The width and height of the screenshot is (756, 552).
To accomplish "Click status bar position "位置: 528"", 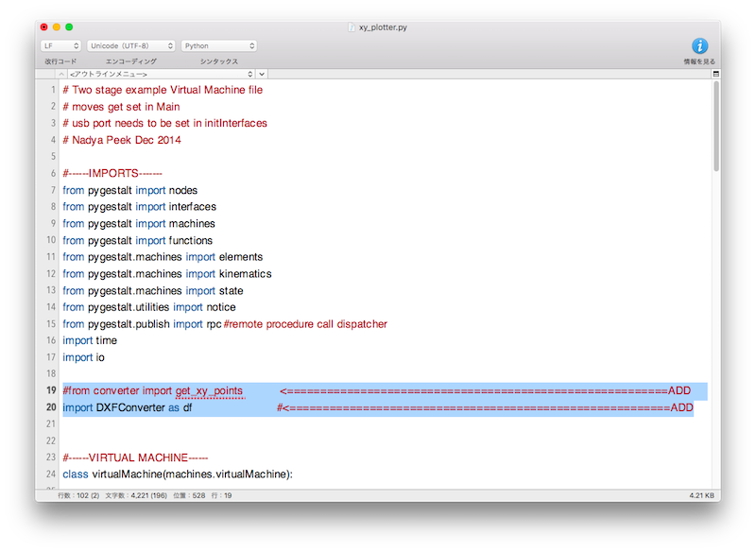I will [x=189, y=495].
